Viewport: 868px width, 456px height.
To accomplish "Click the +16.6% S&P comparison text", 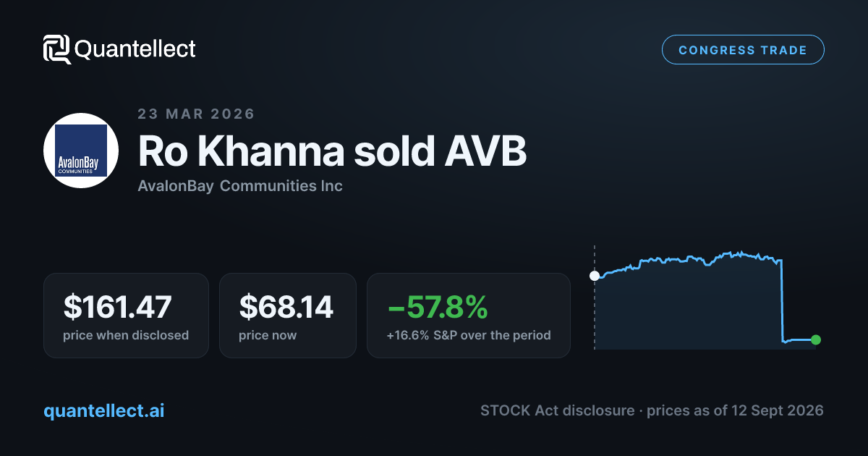I will (469, 335).
